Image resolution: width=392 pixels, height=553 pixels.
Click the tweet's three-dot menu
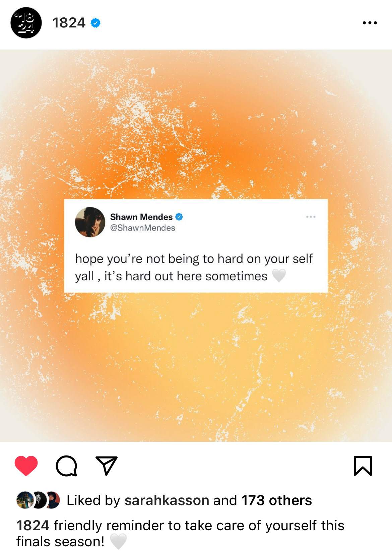[x=311, y=217]
